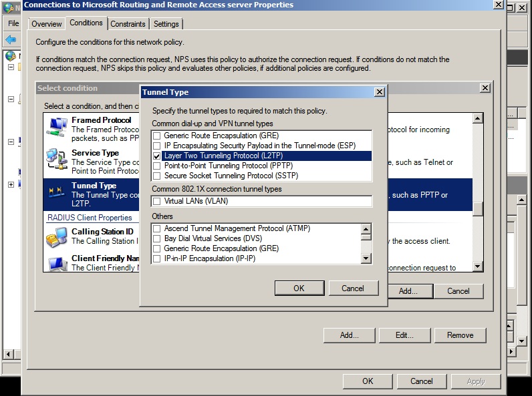Click Remove button on Conditions tab

(x=460, y=335)
